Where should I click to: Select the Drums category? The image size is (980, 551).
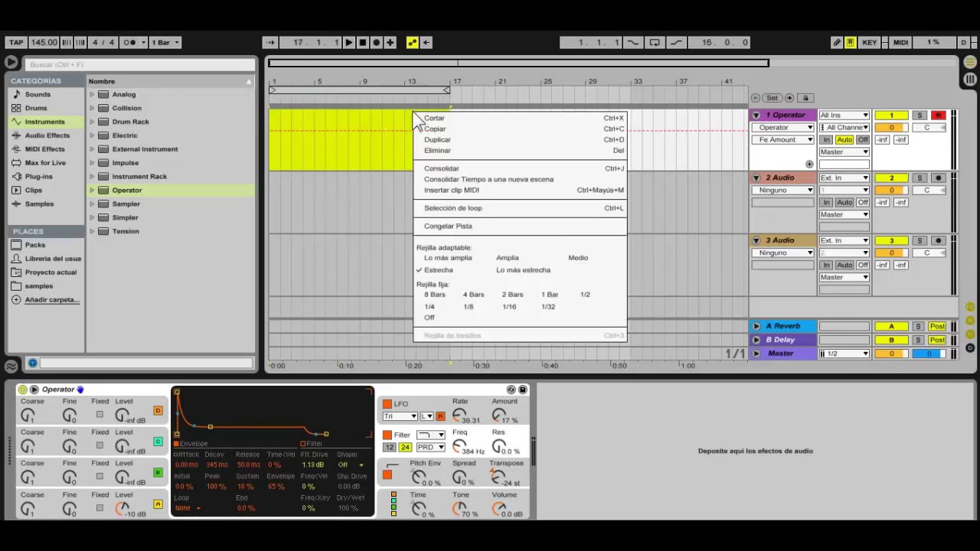(x=36, y=108)
